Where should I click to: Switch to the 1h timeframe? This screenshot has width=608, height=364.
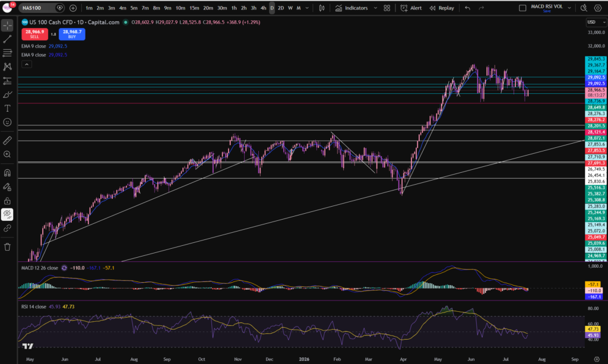(234, 8)
